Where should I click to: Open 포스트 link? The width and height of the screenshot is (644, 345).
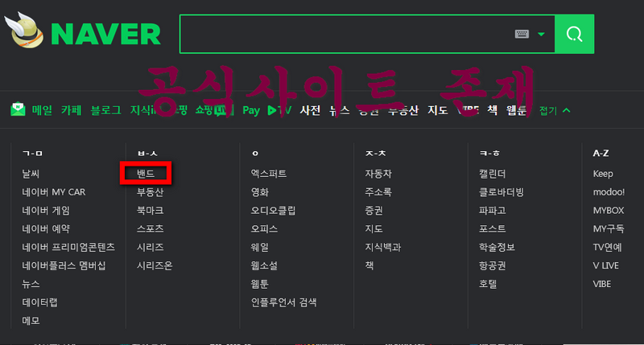493,228
